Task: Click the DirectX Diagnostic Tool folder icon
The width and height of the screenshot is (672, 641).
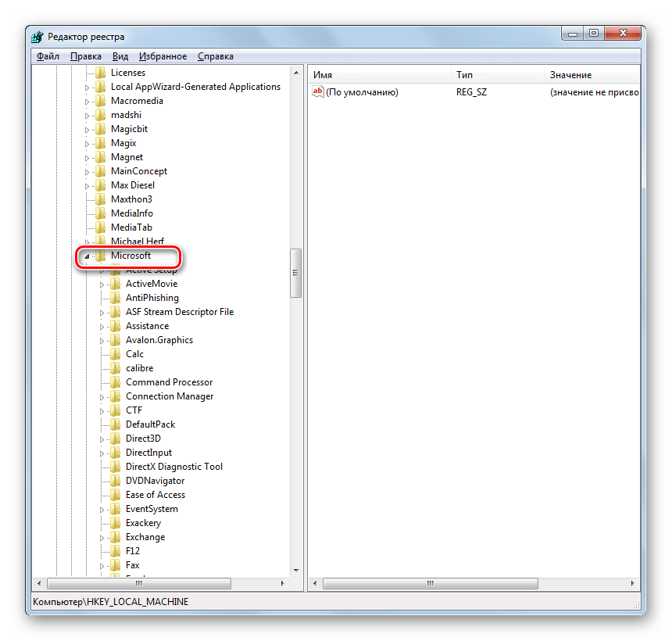Action: tap(116, 467)
